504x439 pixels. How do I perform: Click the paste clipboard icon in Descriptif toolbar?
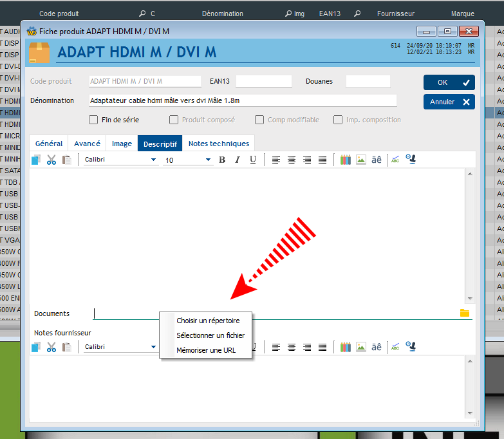[x=67, y=160]
